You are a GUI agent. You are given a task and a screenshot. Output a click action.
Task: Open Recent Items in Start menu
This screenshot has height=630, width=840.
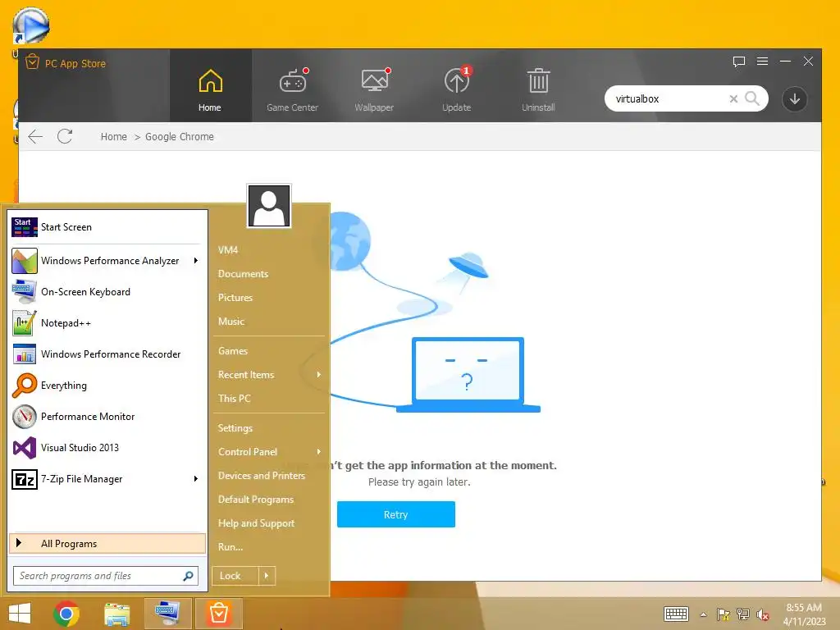point(246,374)
